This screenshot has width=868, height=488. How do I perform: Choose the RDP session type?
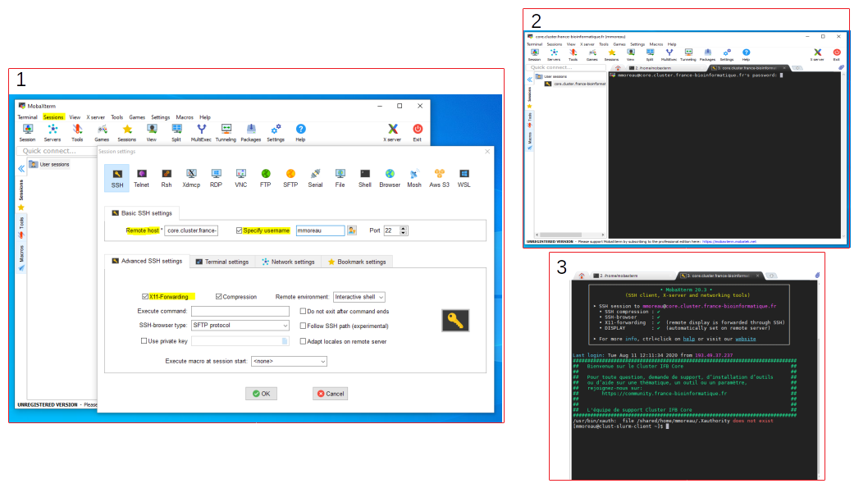tap(216, 178)
